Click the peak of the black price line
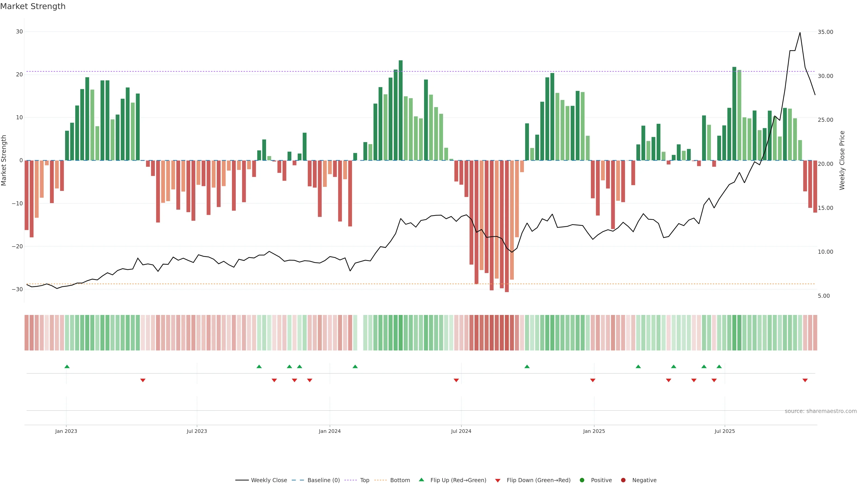Viewport: 868px width, 488px height. [800, 33]
